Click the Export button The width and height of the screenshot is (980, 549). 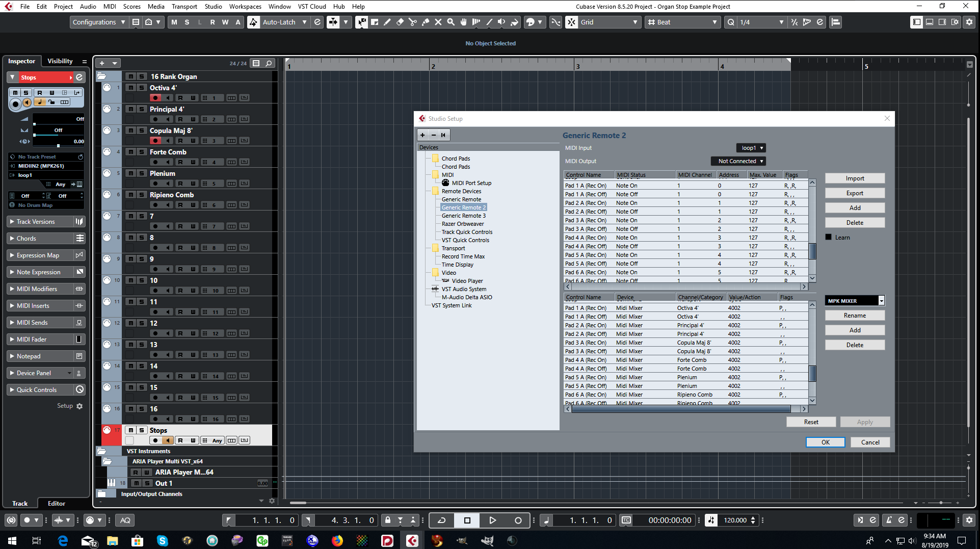click(855, 193)
